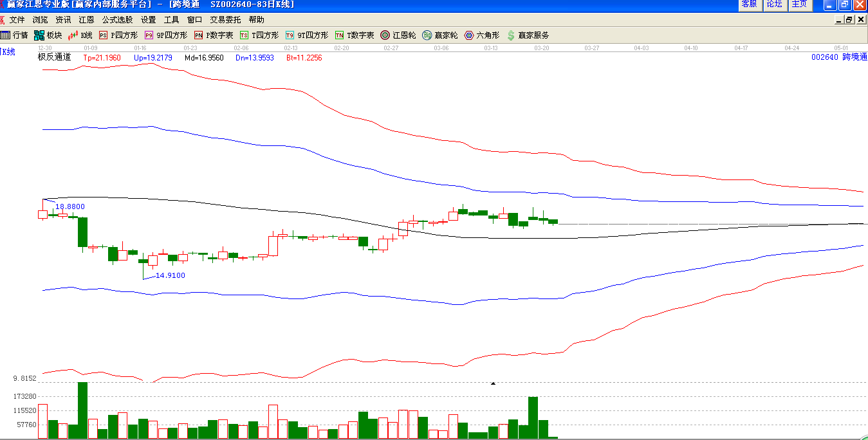This screenshot has width=868, height=440.
Task: Click the 03-20 date on the time axis
Action: click(x=542, y=48)
